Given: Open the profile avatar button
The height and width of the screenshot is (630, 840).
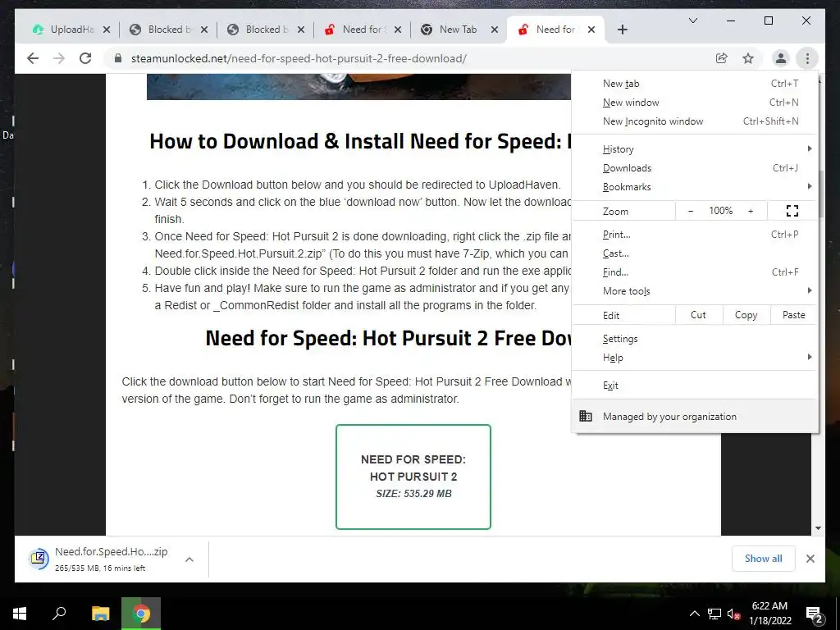Looking at the screenshot, I should 781,58.
